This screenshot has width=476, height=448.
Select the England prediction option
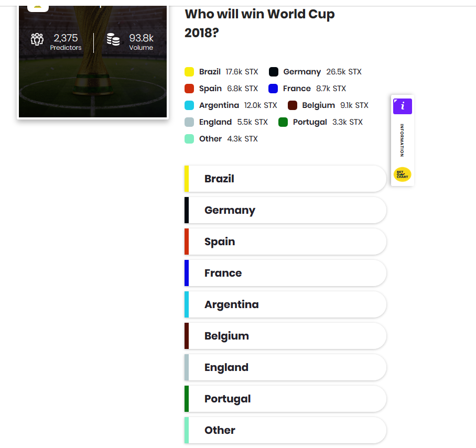point(286,367)
